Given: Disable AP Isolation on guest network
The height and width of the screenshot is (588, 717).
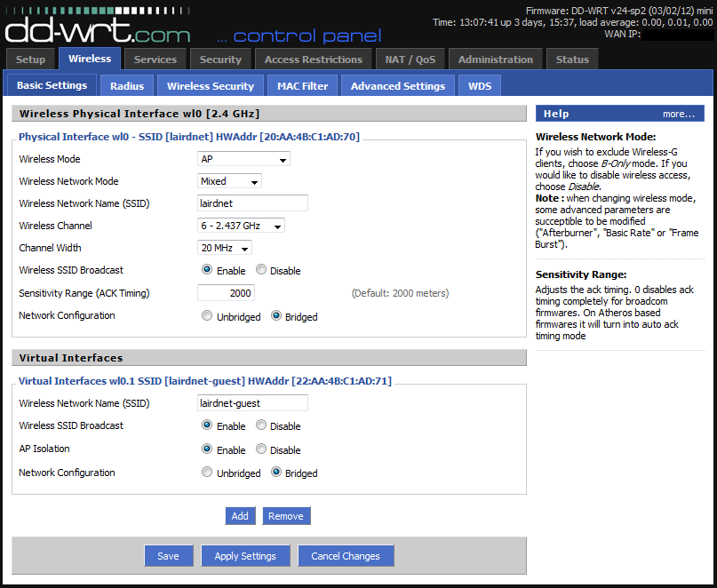Looking at the screenshot, I should [x=261, y=449].
